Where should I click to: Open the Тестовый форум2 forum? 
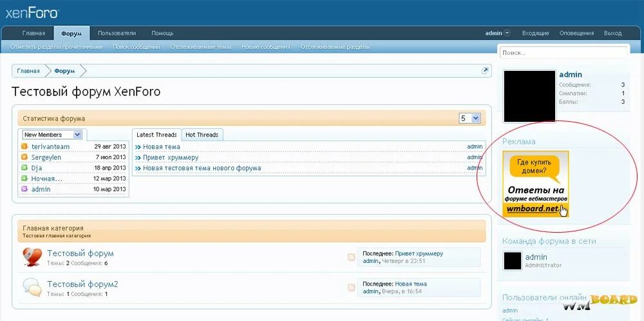82,284
